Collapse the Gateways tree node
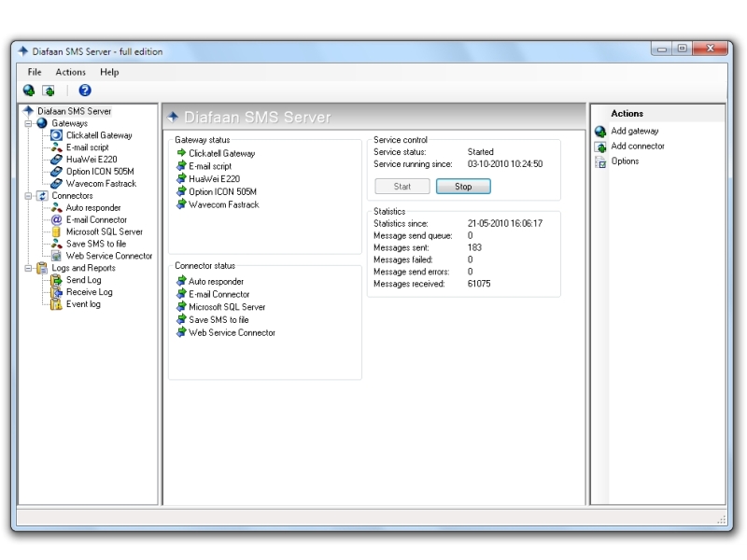The height and width of the screenshot is (560, 747). pyautogui.click(x=29, y=123)
